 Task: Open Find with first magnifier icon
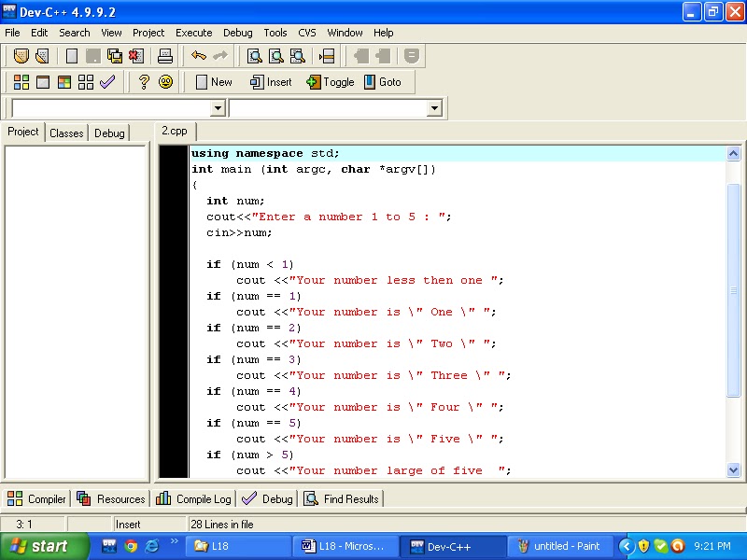(x=254, y=56)
